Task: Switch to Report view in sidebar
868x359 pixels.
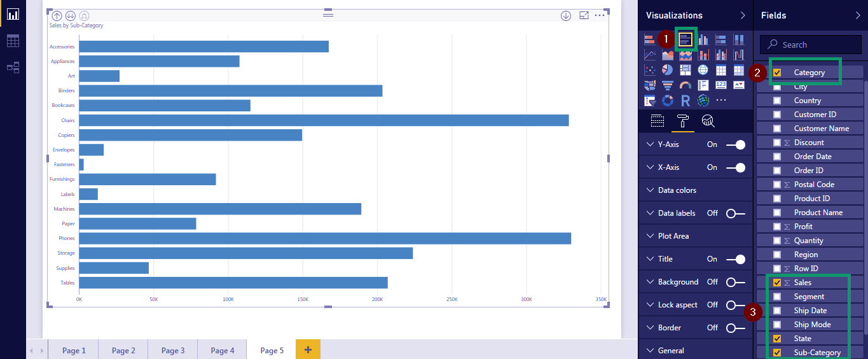Action: coord(13,13)
